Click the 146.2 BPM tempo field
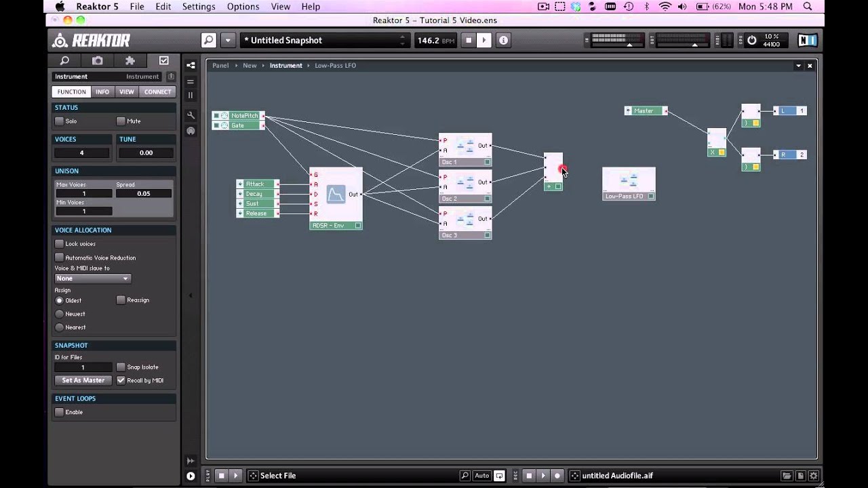 point(436,40)
